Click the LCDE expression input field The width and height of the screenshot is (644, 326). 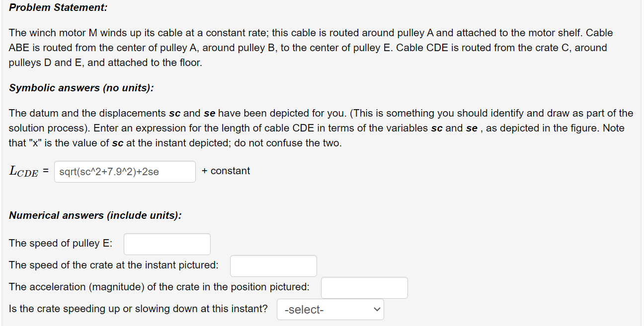coord(124,172)
